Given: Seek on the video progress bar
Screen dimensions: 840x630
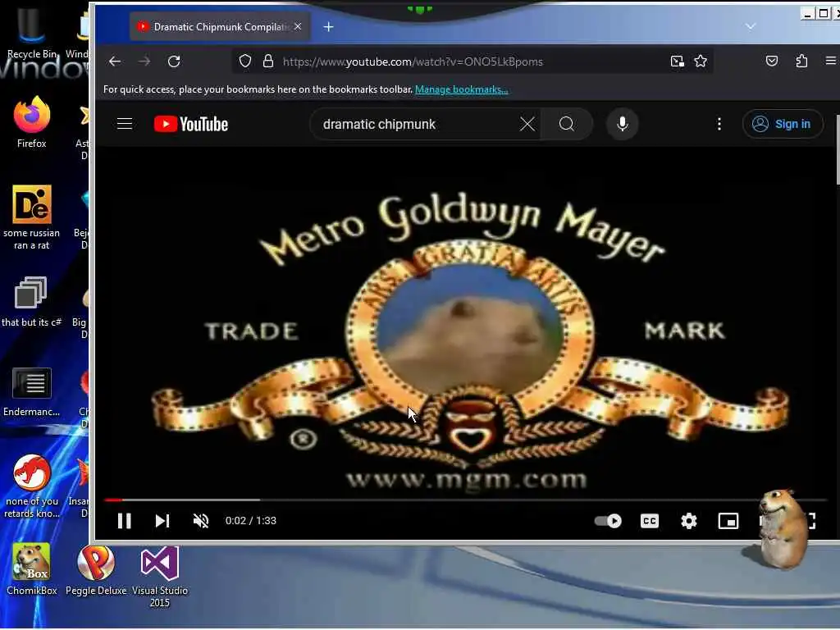Looking at the screenshot, I should pyautogui.click(x=465, y=500).
